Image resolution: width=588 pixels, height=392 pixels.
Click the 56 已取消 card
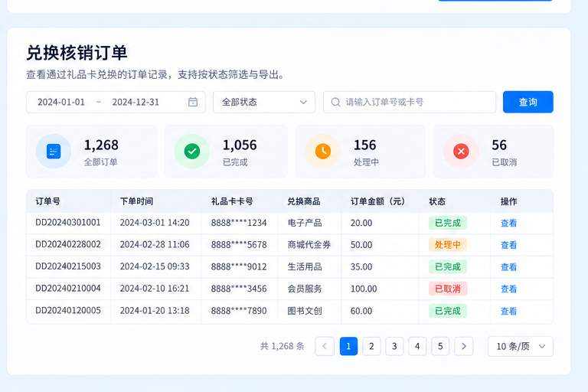494,151
